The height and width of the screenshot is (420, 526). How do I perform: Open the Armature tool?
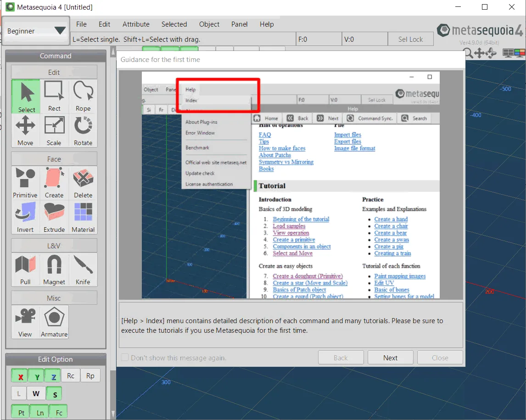coord(54,322)
